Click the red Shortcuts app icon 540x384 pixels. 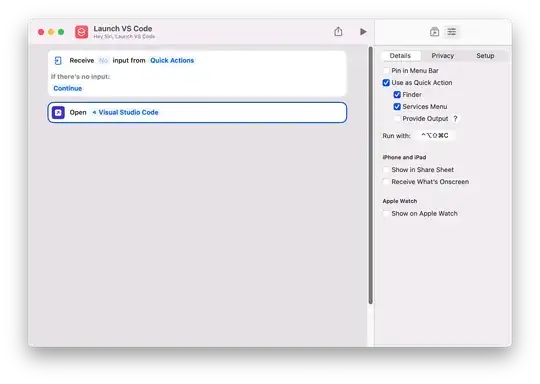click(82, 32)
